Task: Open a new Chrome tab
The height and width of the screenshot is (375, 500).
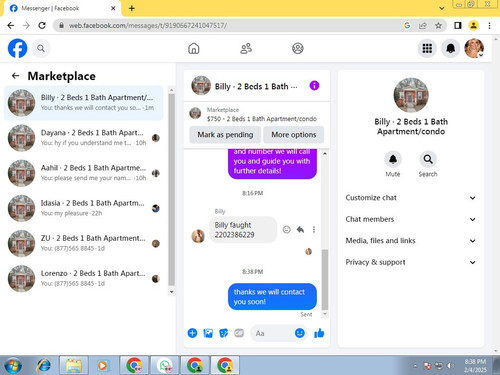Action: coord(132,8)
